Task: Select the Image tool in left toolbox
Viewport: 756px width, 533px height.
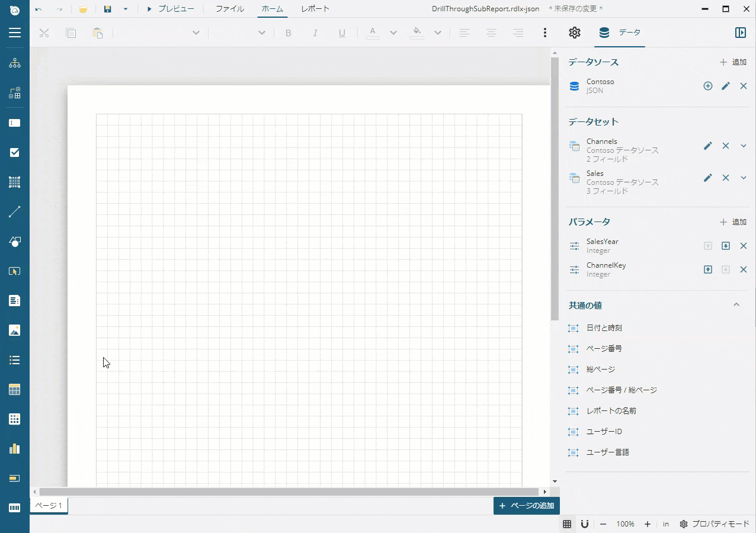Action: [15, 330]
